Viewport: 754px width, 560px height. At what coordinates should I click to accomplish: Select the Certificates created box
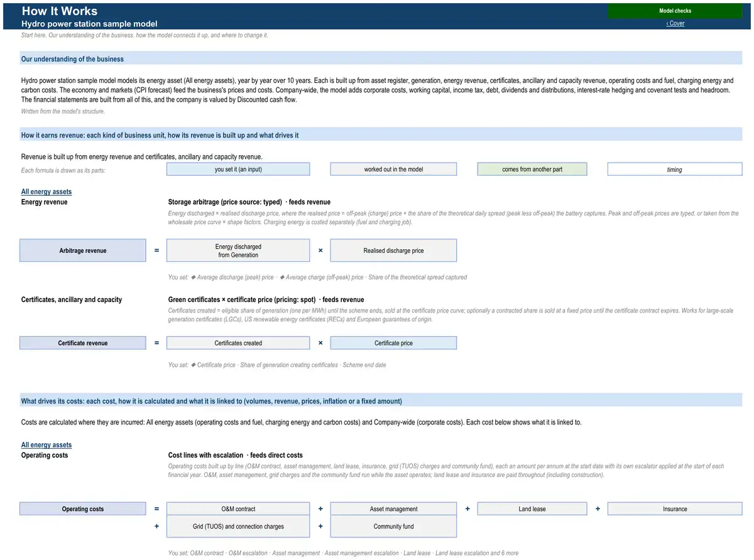pyautogui.click(x=238, y=343)
